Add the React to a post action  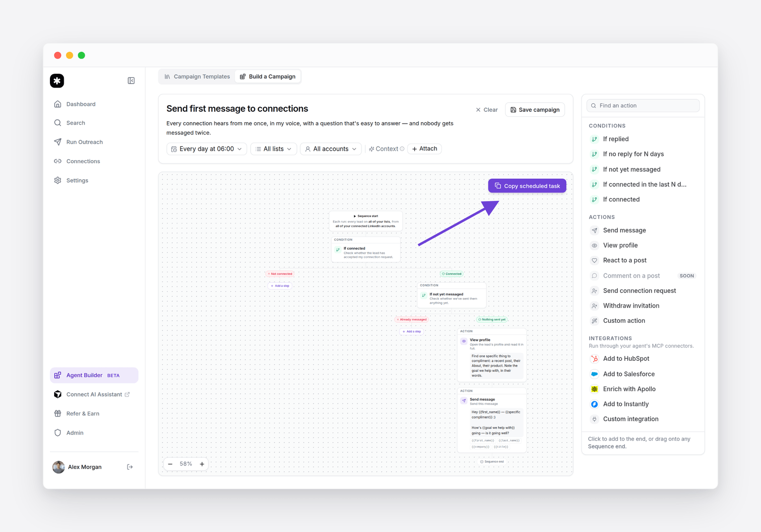coord(643,260)
